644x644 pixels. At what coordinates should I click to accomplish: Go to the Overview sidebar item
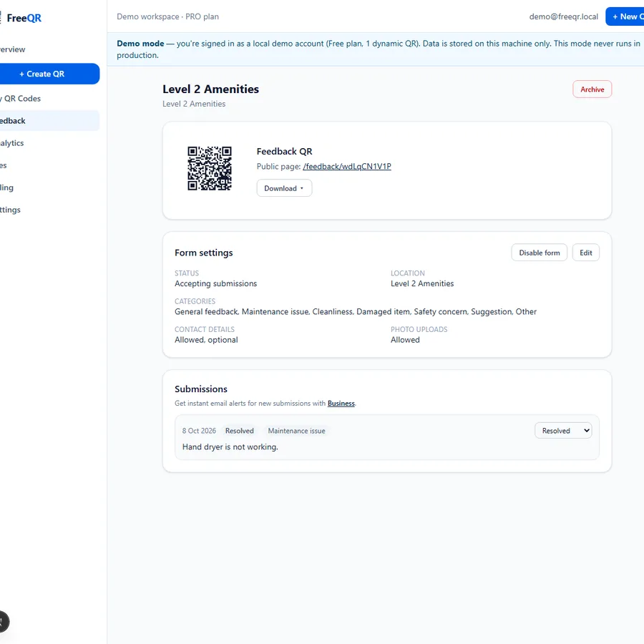point(13,49)
